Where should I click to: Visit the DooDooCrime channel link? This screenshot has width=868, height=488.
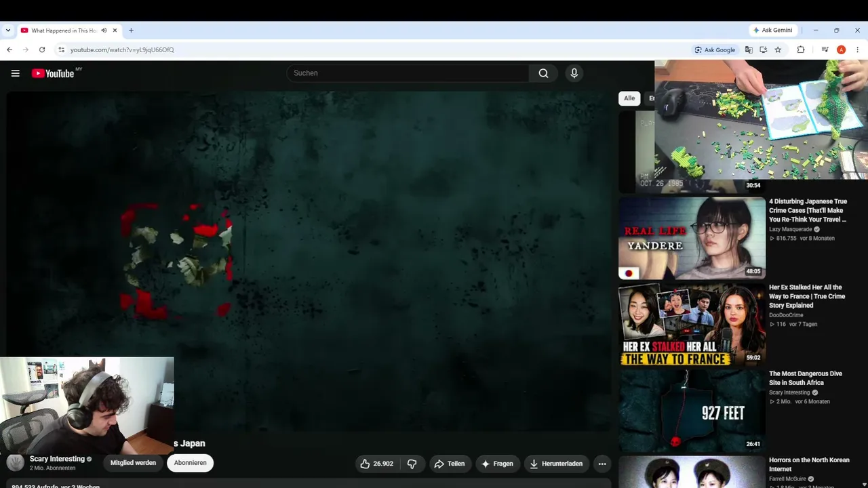[x=786, y=315]
